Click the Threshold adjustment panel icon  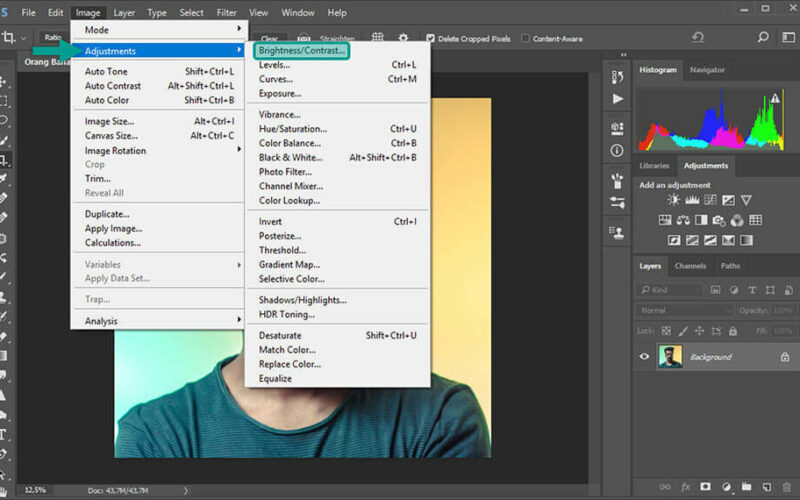click(710, 240)
